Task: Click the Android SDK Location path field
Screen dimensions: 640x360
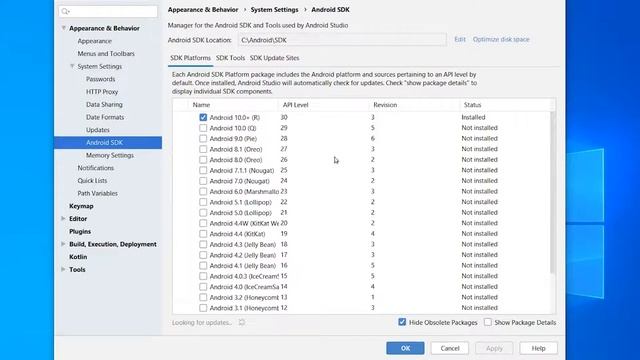Action: point(342,40)
